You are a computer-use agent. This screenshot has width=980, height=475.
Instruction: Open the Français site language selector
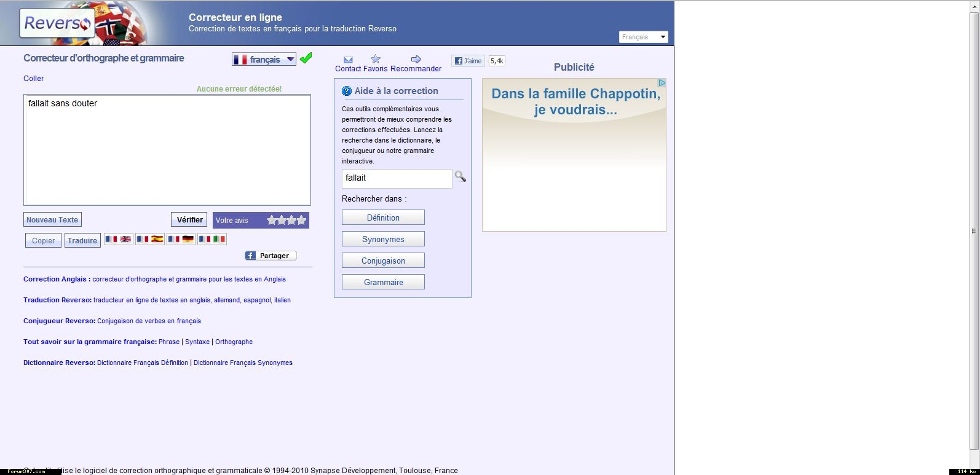pos(643,37)
